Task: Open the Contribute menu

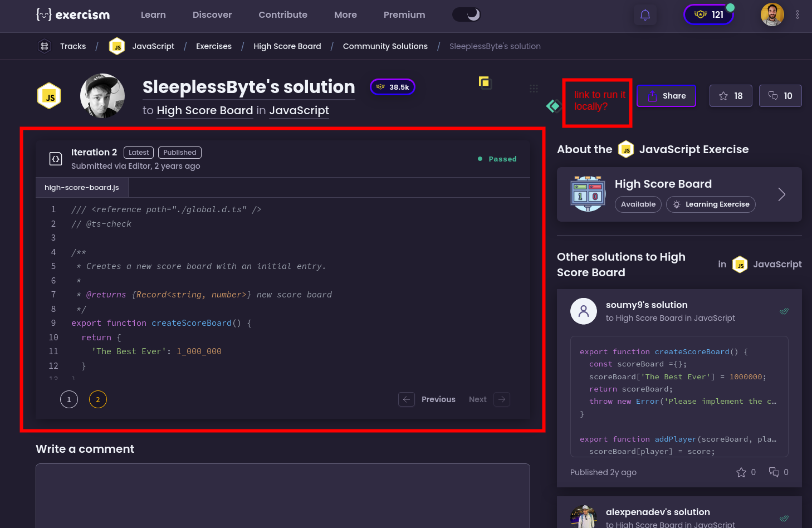Action: click(x=283, y=15)
